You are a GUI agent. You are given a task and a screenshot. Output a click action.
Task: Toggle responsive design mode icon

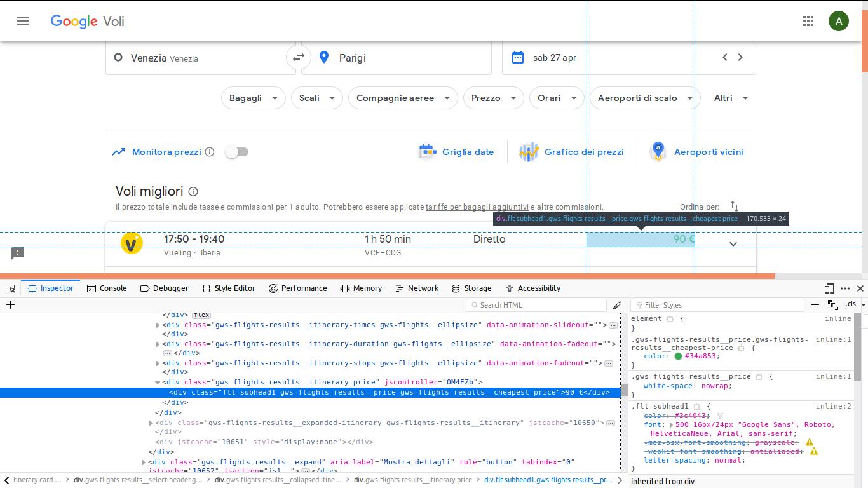829,288
